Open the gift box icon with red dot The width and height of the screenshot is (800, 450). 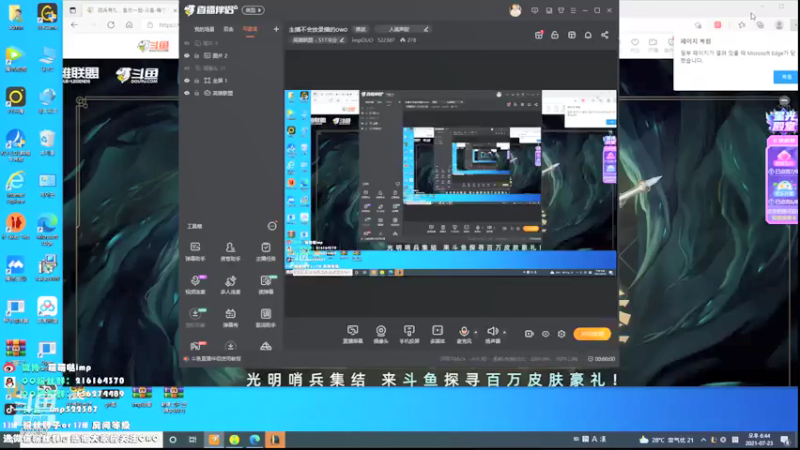pyautogui.click(x=539, y=35)
